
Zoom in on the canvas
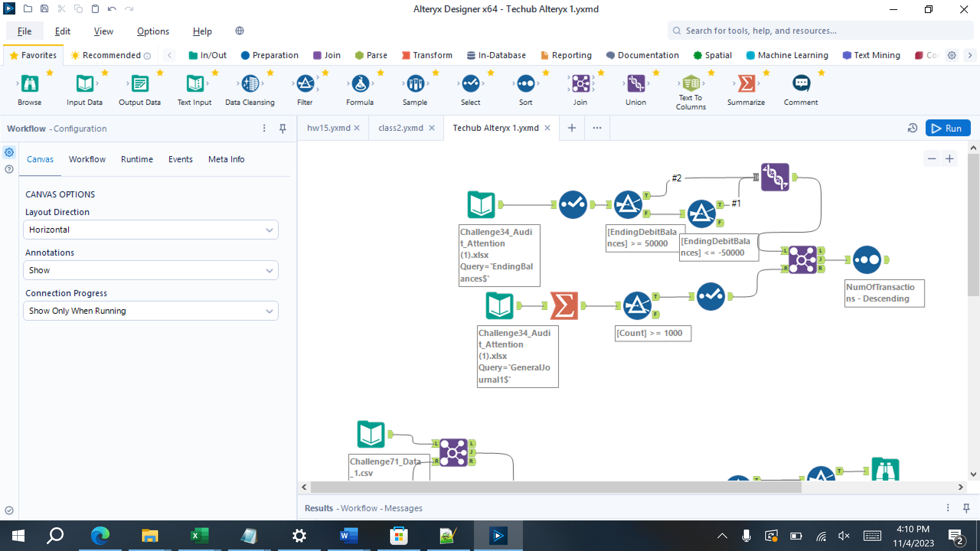(949, 159)
